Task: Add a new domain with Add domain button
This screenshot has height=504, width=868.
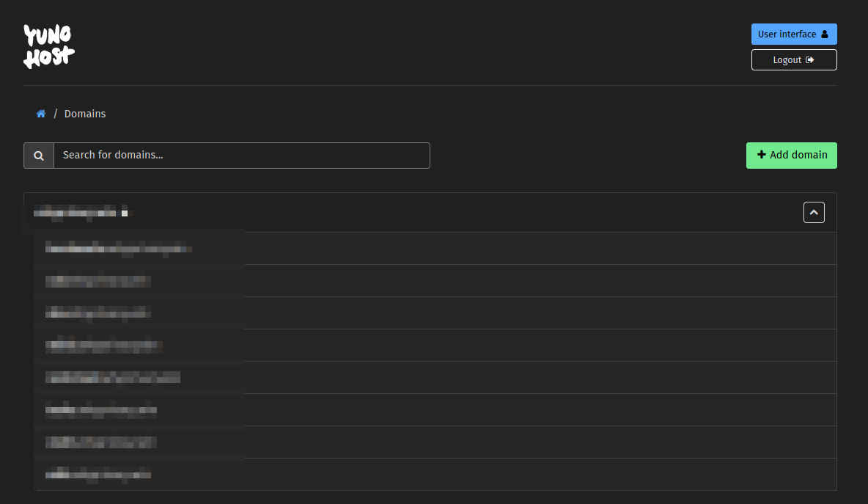Action: (791, 156)
